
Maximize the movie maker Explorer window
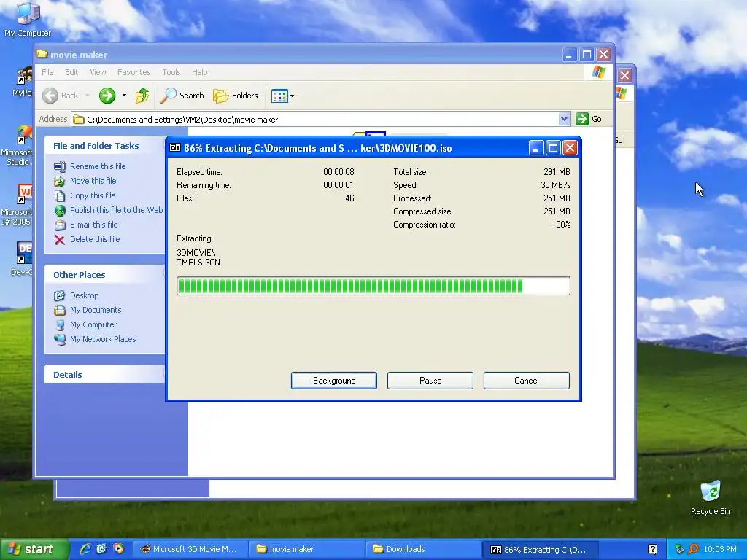click(x=587, y=54)
